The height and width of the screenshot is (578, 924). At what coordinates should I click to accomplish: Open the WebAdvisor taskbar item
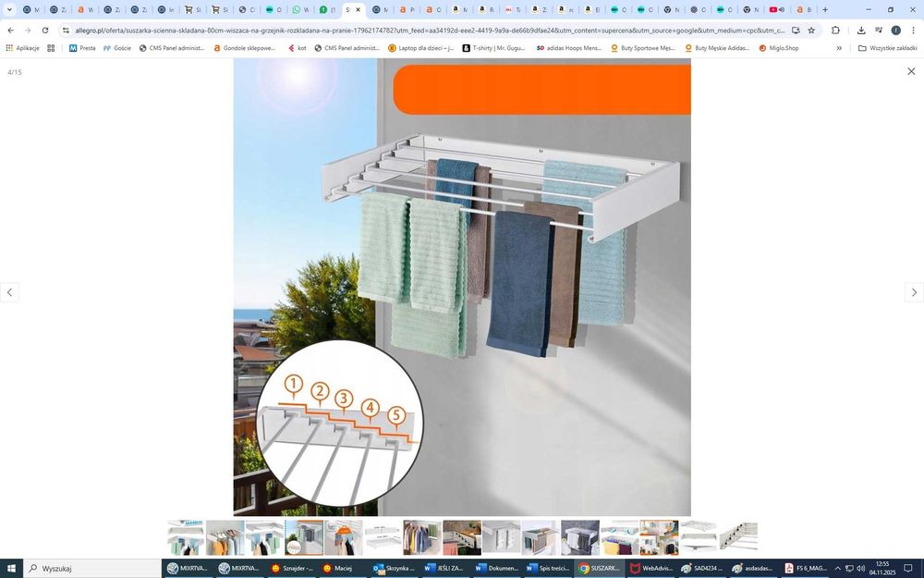pos(651,569)
